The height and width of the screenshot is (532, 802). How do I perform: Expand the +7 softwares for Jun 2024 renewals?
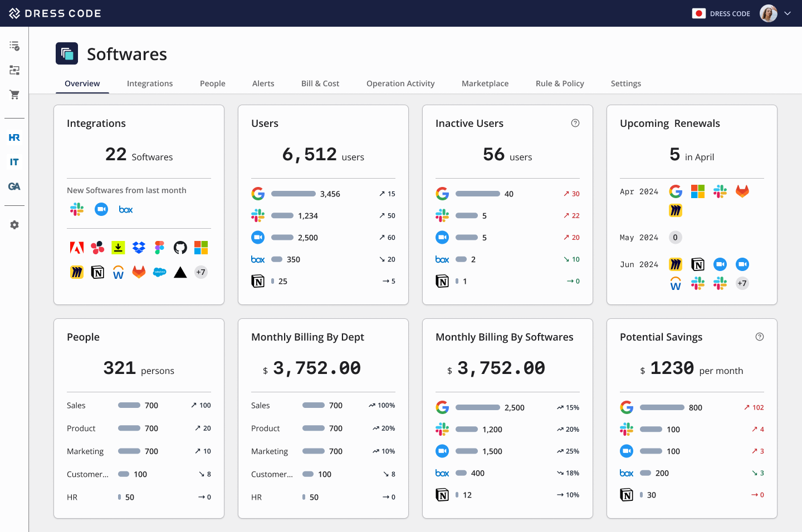[742, 283]
